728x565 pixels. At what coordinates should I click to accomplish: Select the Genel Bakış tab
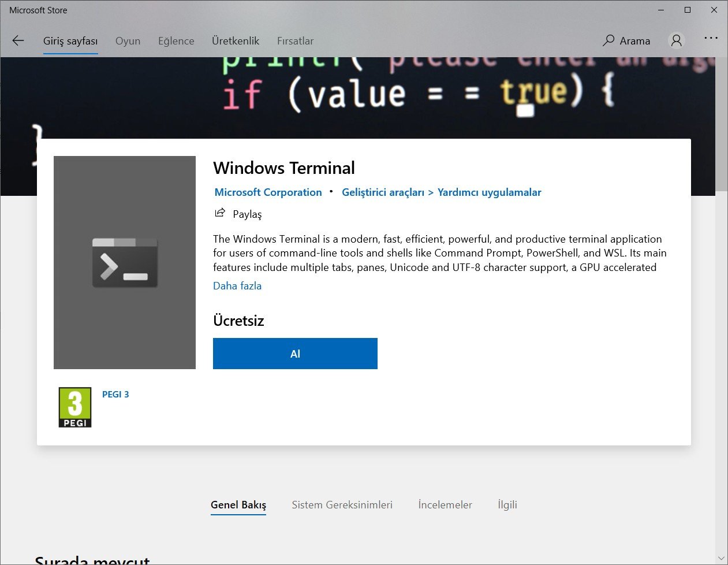(238, 504)
